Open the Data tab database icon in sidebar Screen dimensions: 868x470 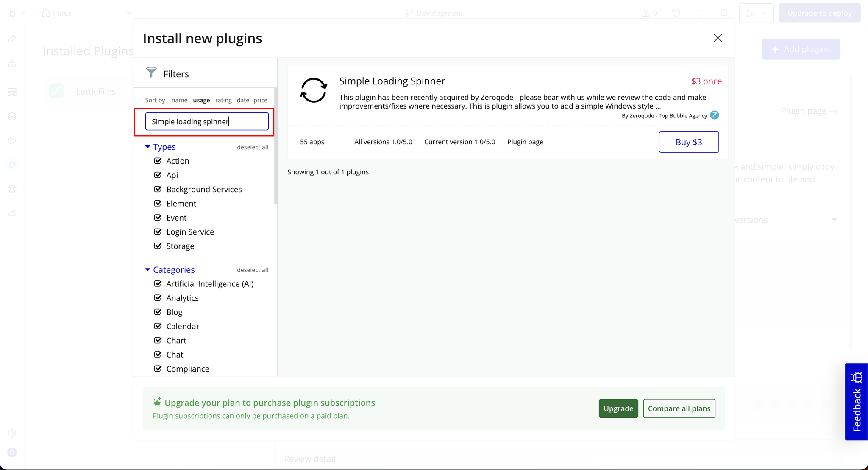(x=12, y=116)
